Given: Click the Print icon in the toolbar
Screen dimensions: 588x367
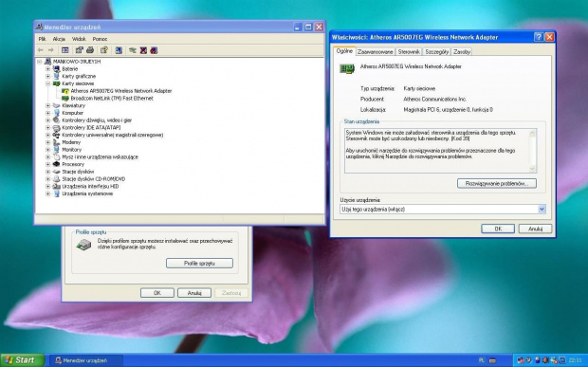Looking at the screenshot, I should [90, 50].
